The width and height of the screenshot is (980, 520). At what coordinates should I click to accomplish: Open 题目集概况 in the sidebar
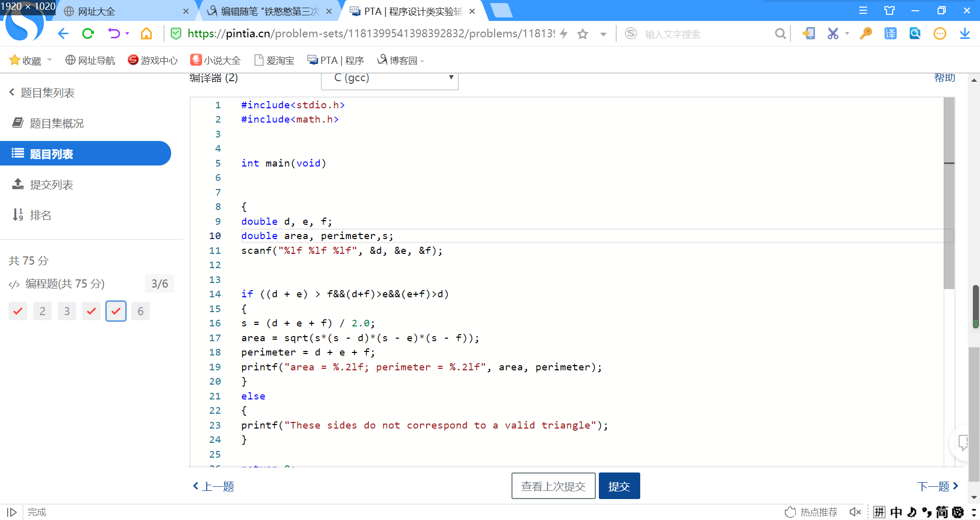[x=48, y=123]
